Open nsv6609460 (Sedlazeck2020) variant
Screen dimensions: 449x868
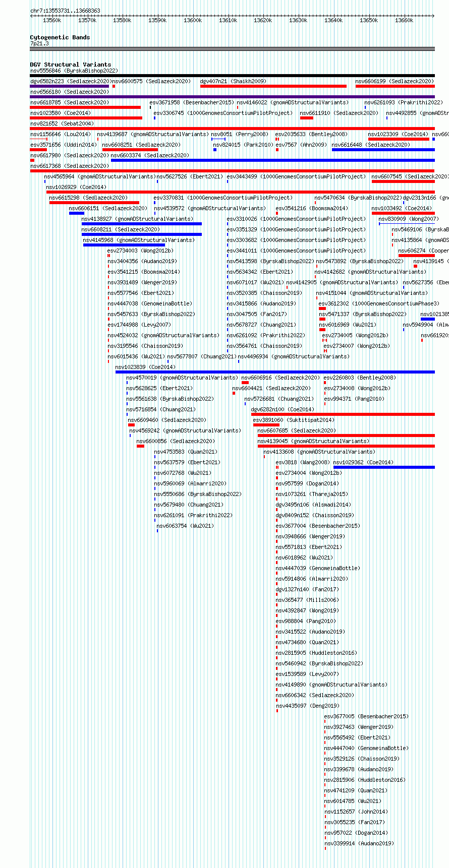coord(167,420)
